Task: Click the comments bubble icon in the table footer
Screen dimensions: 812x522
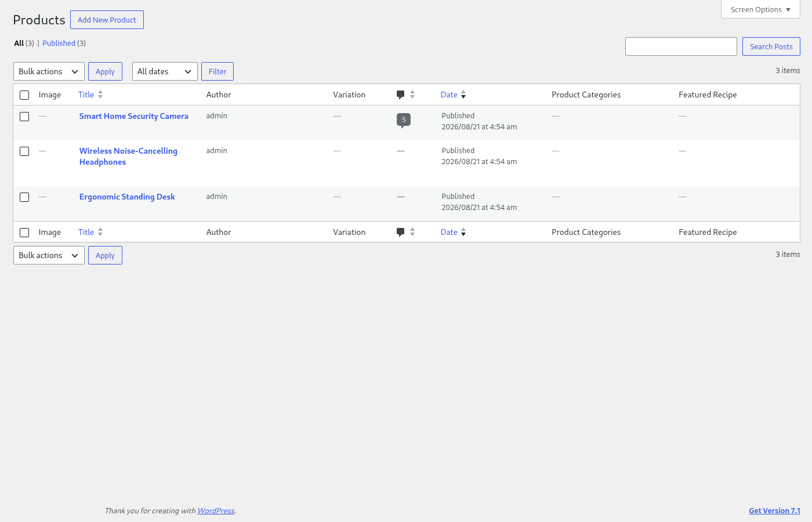Action: [x=400, y=232]
